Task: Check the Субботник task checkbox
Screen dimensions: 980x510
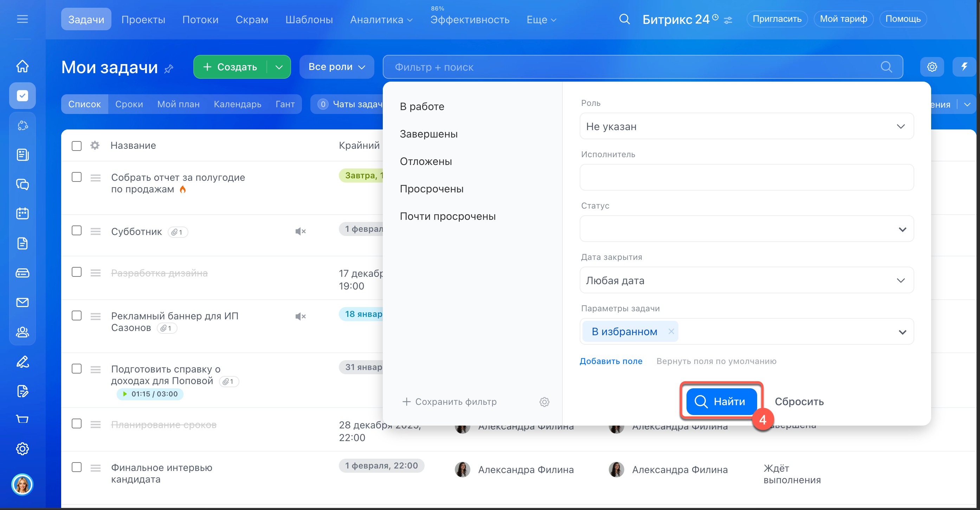Action: [x=77, y=231]
